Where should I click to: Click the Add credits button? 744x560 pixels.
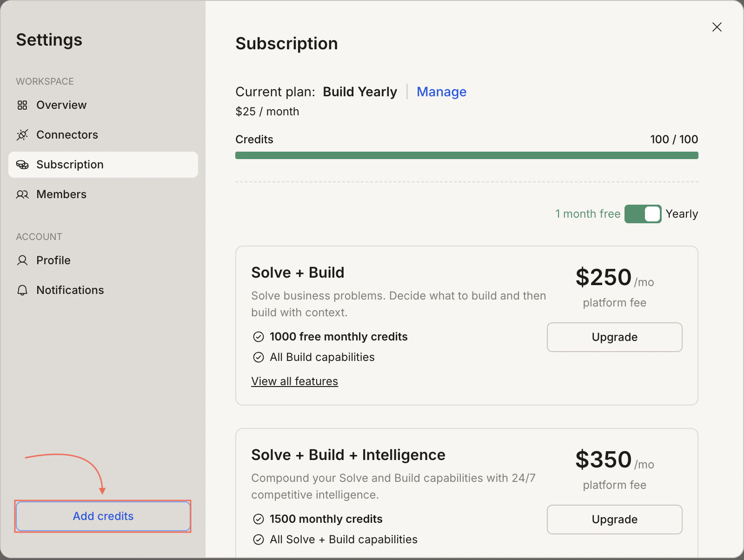click(103, 516)
